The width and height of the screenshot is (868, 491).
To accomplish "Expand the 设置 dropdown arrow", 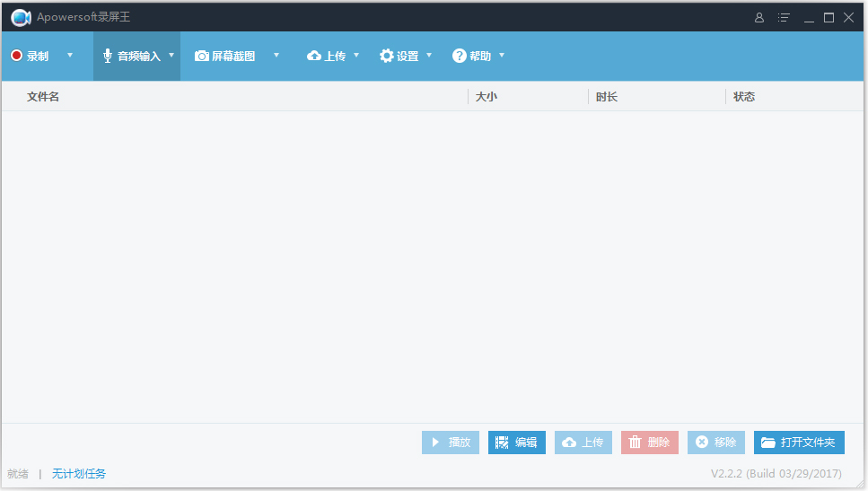I will coord(429,56).
